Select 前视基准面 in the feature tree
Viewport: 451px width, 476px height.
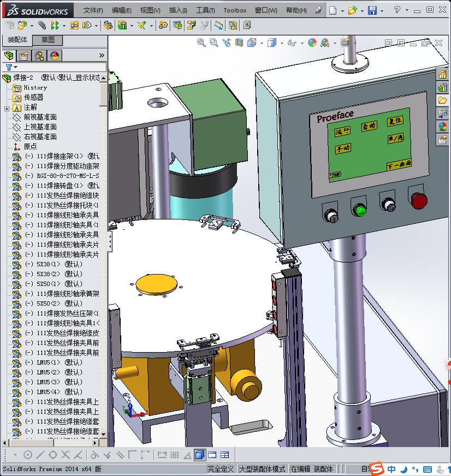[40, 117]
